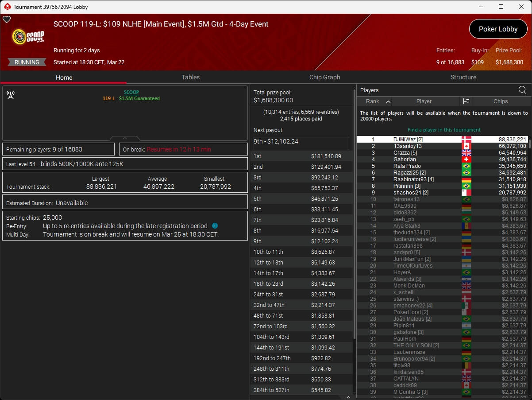The height and width of the screenshot is (400, 532).
Task: Open the SCOOP link in banner
Action: click(x=131, y=92)
